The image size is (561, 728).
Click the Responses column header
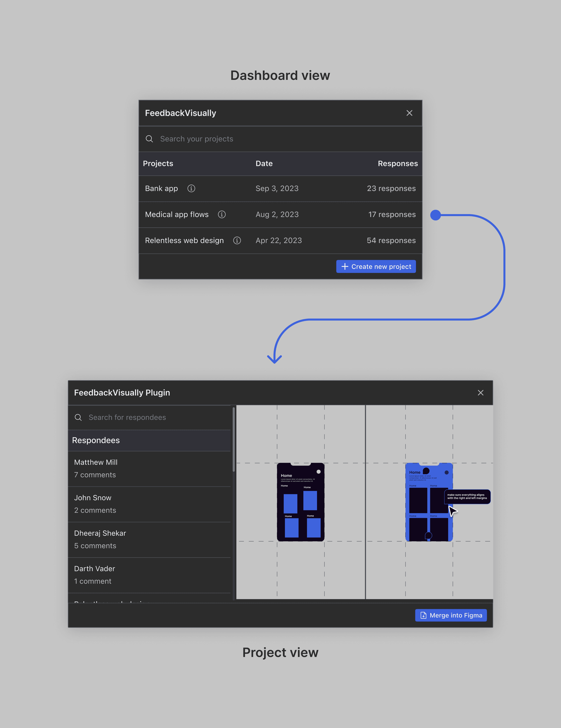point(398,163)
